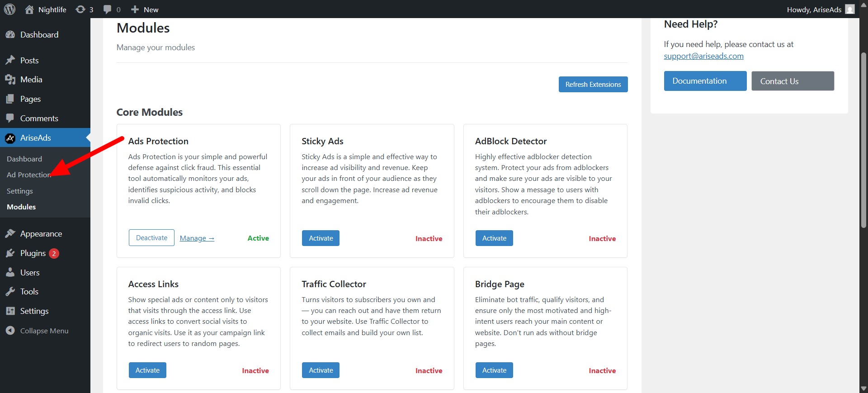868x393 pixels.
Task: Open AriseAds Settings submenu item
Action: point(20,191)
